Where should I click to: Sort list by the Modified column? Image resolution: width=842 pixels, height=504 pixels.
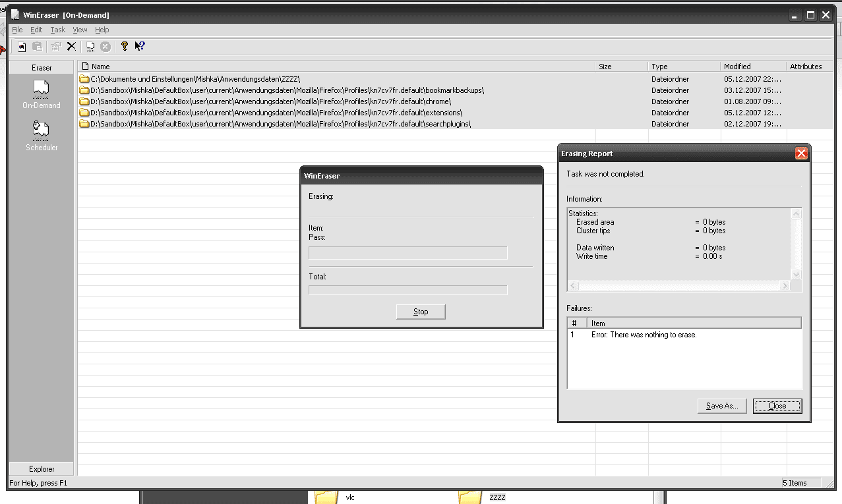coord(754,67)
